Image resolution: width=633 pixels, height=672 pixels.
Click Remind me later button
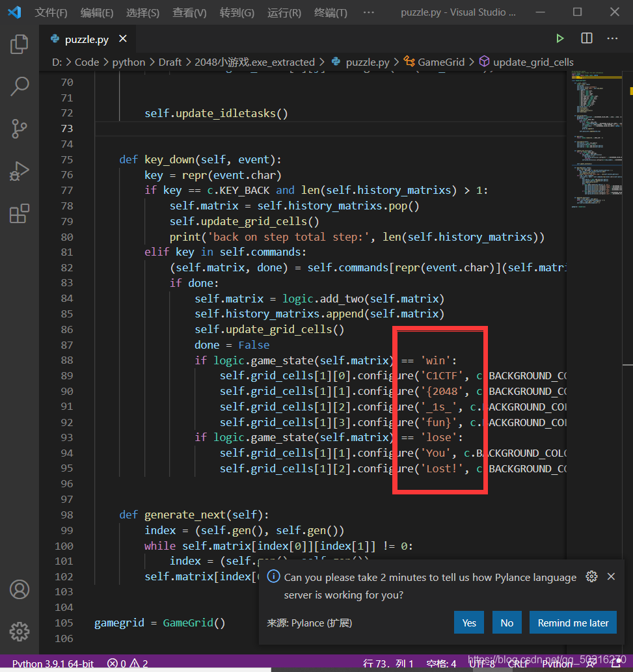point(572,623)
